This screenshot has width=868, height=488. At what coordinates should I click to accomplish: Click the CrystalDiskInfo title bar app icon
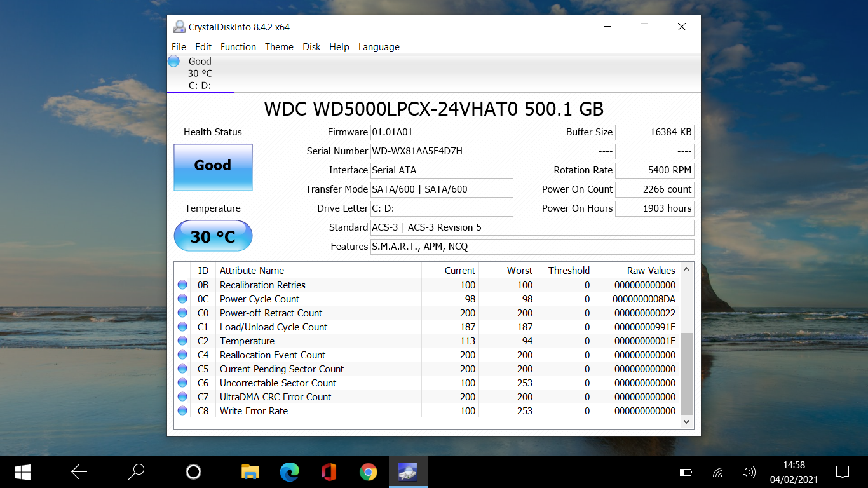179,27
